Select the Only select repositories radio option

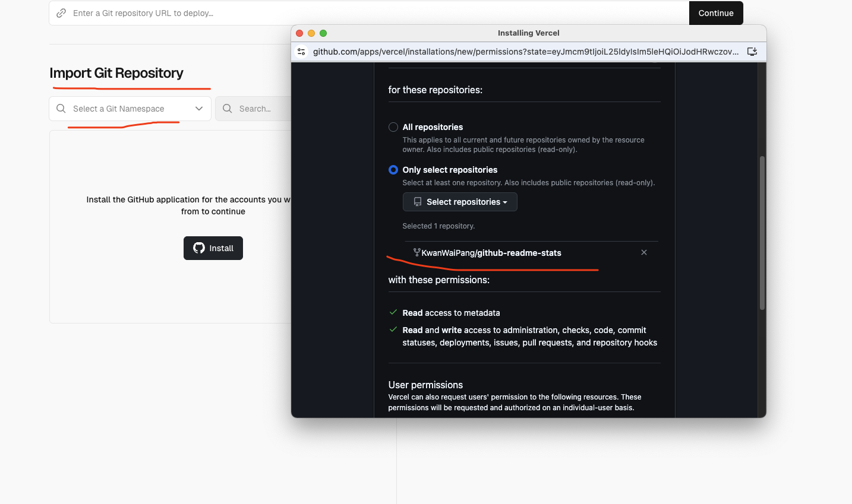pos(393,170)
